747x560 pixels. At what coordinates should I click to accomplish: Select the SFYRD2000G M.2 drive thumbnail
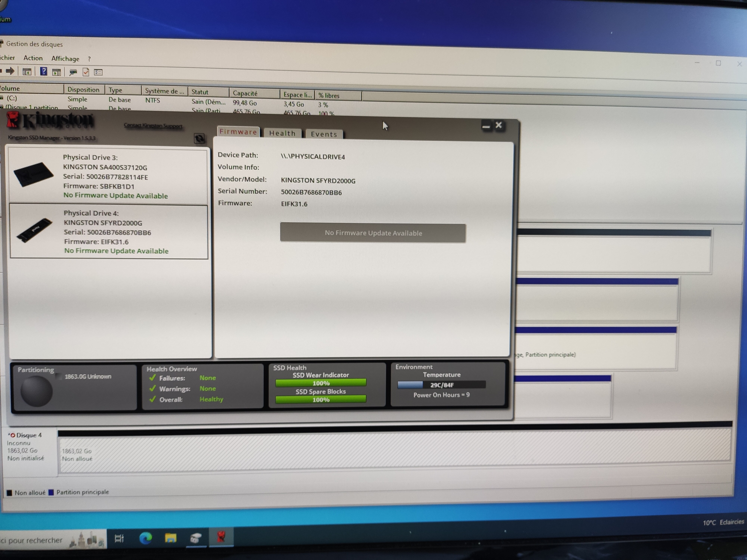coord(34,230)
